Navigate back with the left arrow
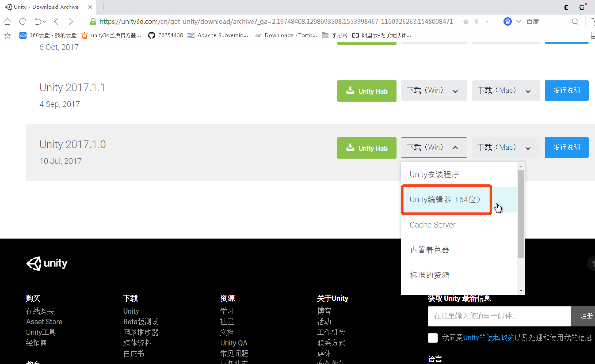Image resolution: width=595 pixels, height=364 pixels. coord(57,22)
